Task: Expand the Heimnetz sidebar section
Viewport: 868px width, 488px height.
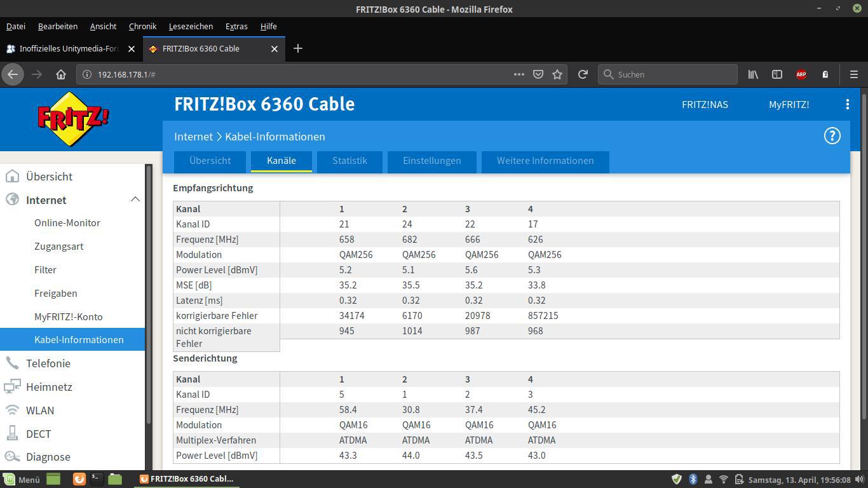Action: pyautogui.click(x=49, y=387)
